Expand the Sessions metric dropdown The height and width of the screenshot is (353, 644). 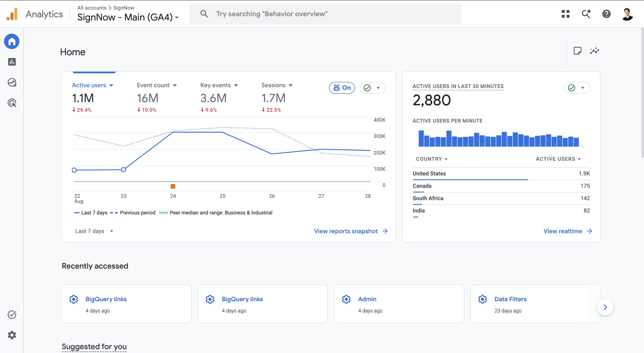(277, 85)
